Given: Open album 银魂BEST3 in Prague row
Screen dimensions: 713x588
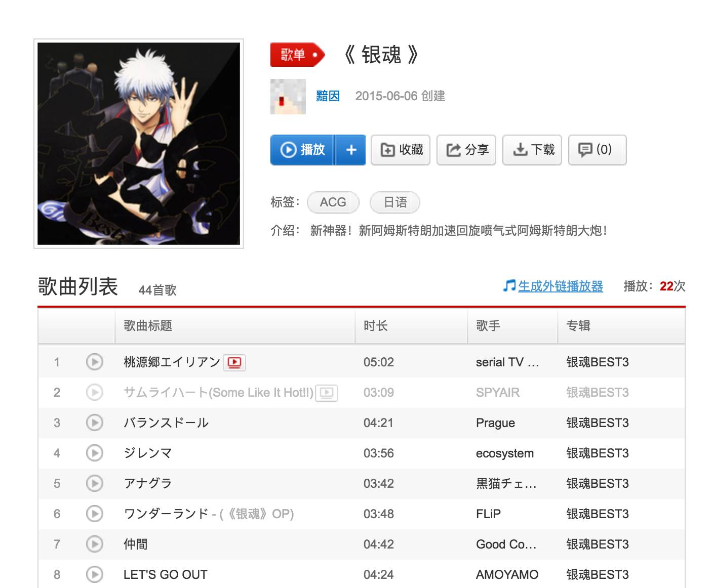Looking at the screenshot, I should pyautogui.click(x=598, y=423).
